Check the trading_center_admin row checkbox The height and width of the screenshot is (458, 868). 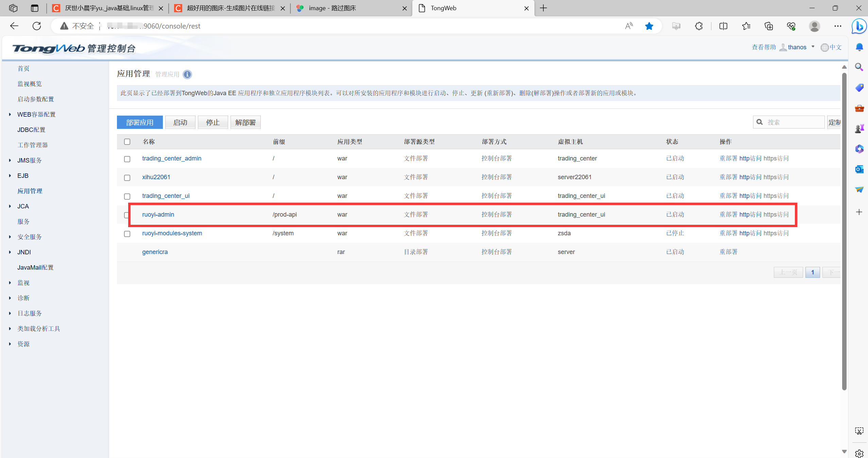pyautogui.click(x=127, y=159)
